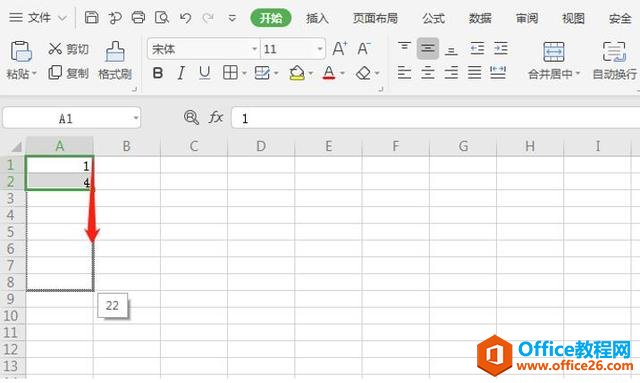Screen dimensions: 640x383
Task: Click the cell style drawing icon
Action: tap(262, 73)
